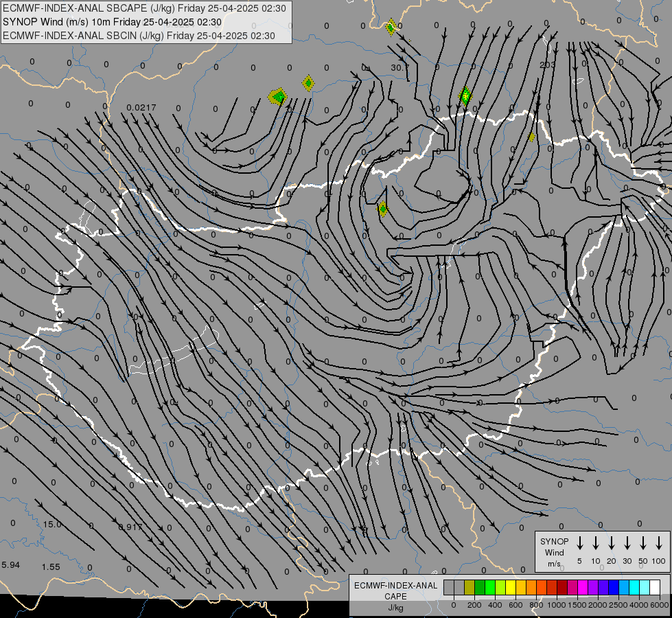Click the SYNOP Wind 10m title line
This screenshot has height=618, width=672.
coord(112,22)
